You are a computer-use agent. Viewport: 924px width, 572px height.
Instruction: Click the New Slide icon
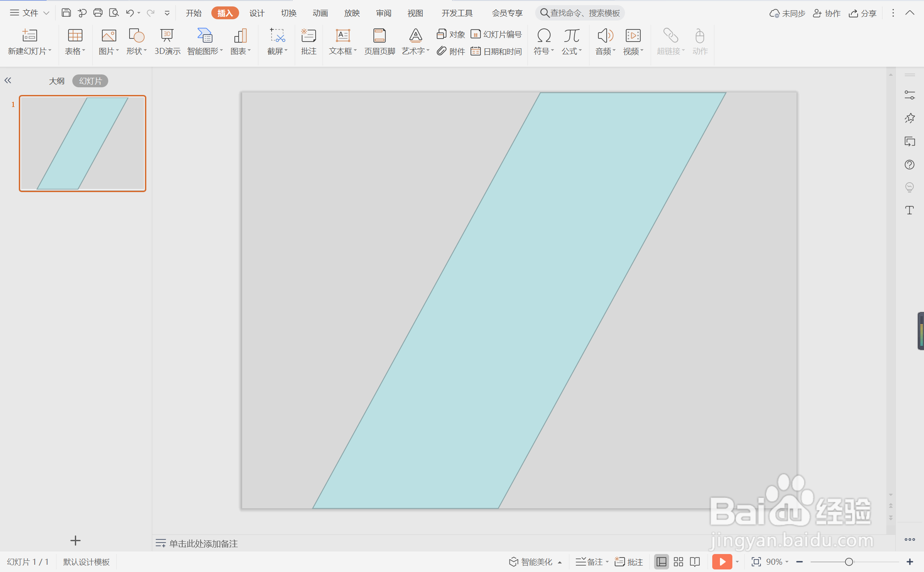tap(30, 36)
